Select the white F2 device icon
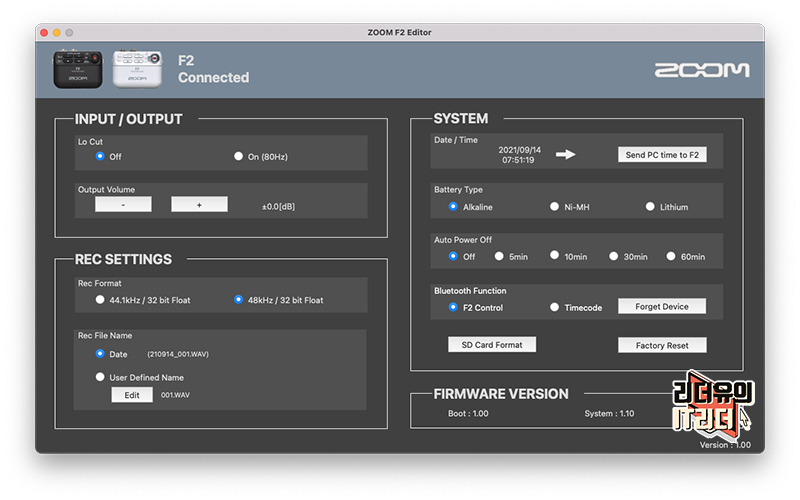 [137, 69]
